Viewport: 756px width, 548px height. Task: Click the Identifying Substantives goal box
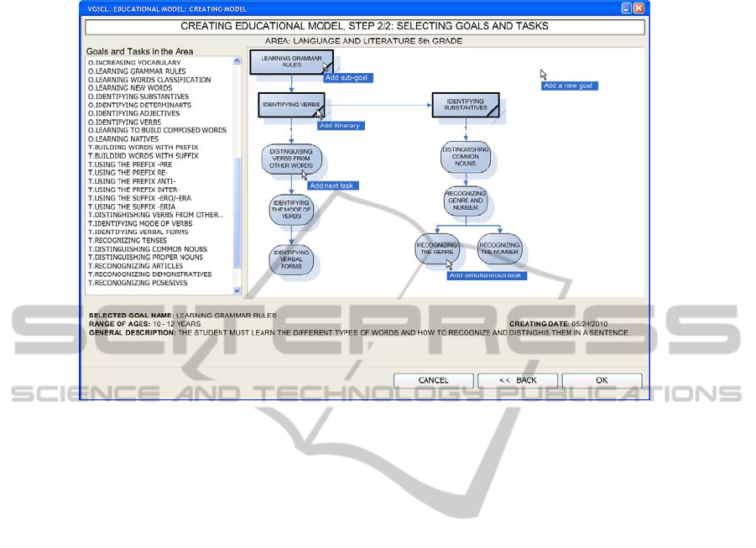click(x=465, y=105)
